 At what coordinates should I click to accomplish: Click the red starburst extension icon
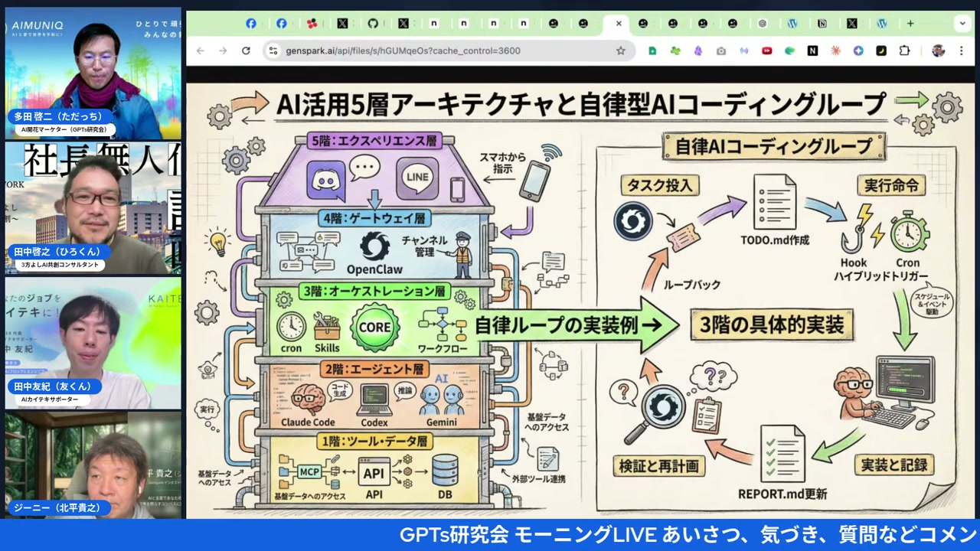[835, 51]
